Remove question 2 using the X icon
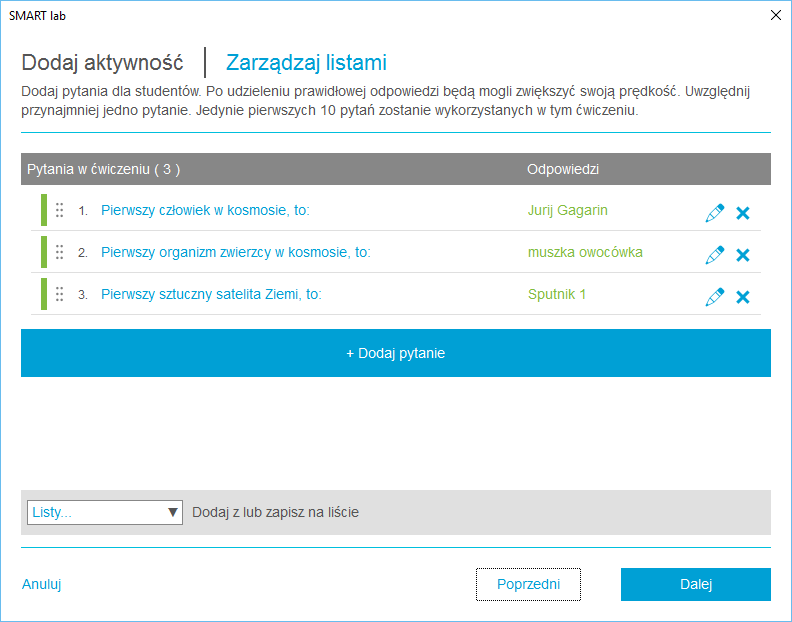 click(x=742, y=255)
